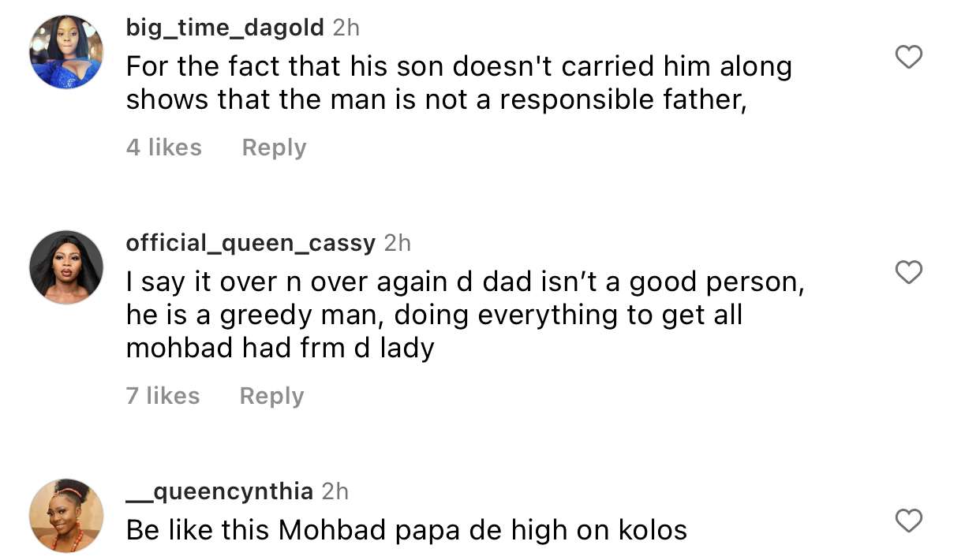Open official_queen_cassy's profile via username
This screenshot has width=980, height=560.
point(250,243)
